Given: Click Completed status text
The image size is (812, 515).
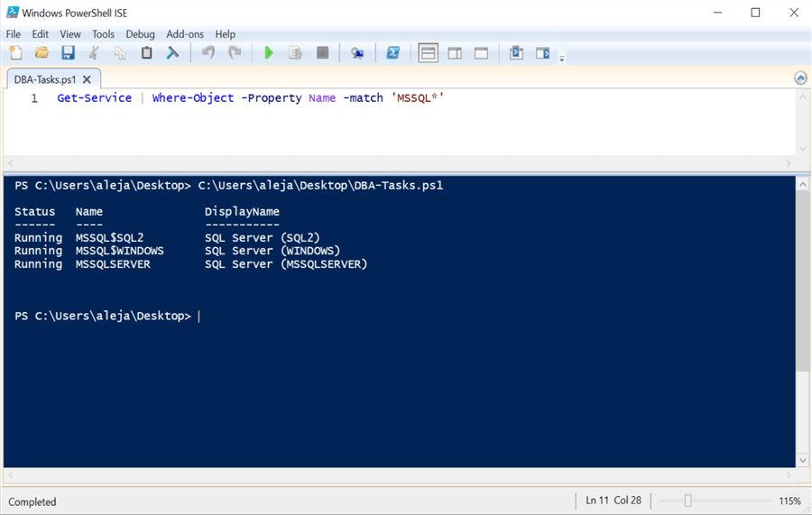Looking at the screenshot, I should (32, 501).
